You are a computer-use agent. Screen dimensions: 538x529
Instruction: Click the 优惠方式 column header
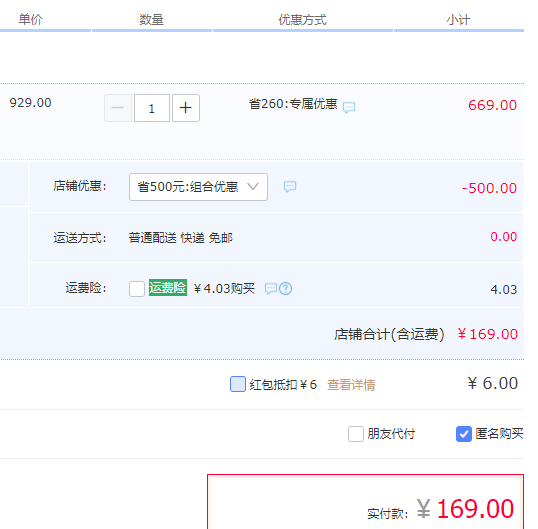[302, 20]
